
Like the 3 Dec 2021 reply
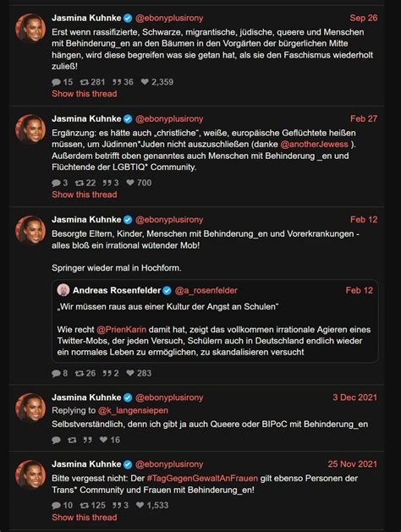tap(103, 440)
